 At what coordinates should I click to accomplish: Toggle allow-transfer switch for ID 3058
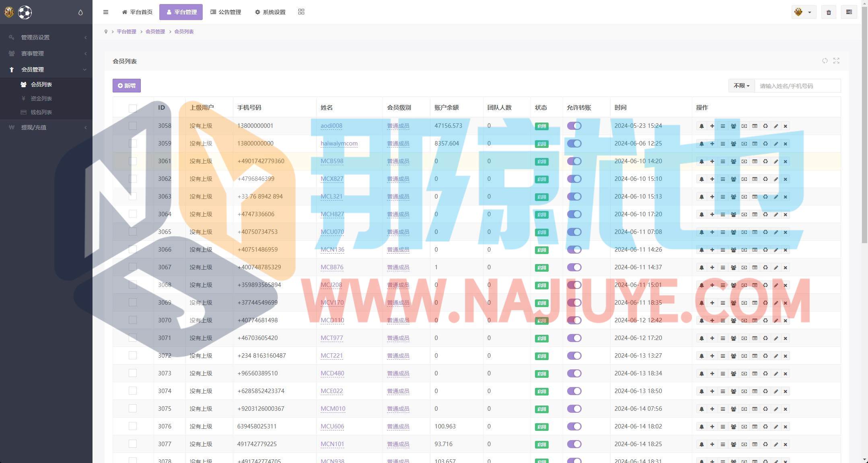coord(574,126)
